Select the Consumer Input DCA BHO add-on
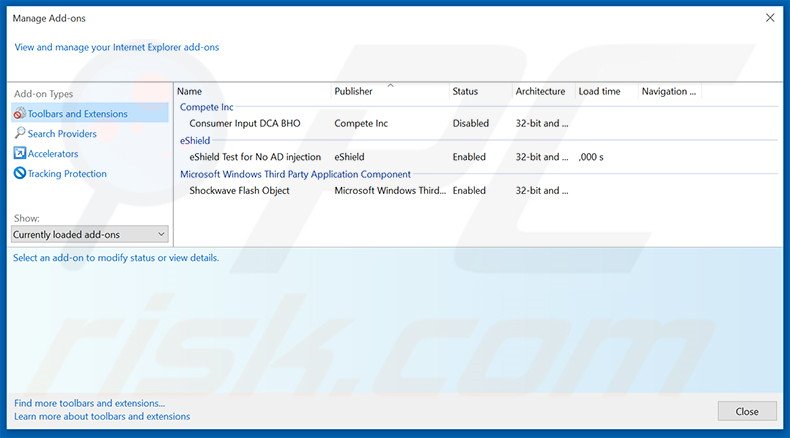Viewport: 790px width, 438px height. 245,123
